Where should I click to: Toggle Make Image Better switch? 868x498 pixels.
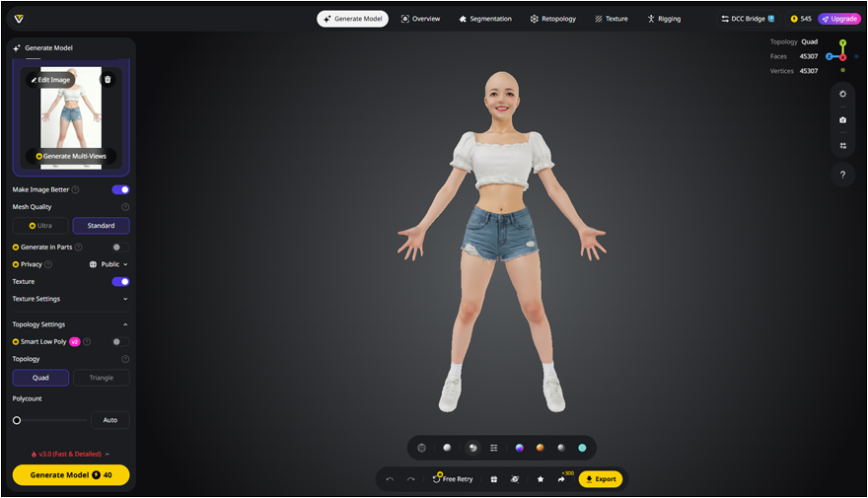point(120,189)
